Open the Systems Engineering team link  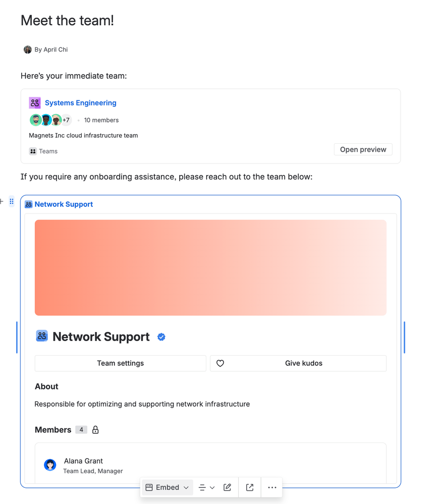(x=80, y=103)
